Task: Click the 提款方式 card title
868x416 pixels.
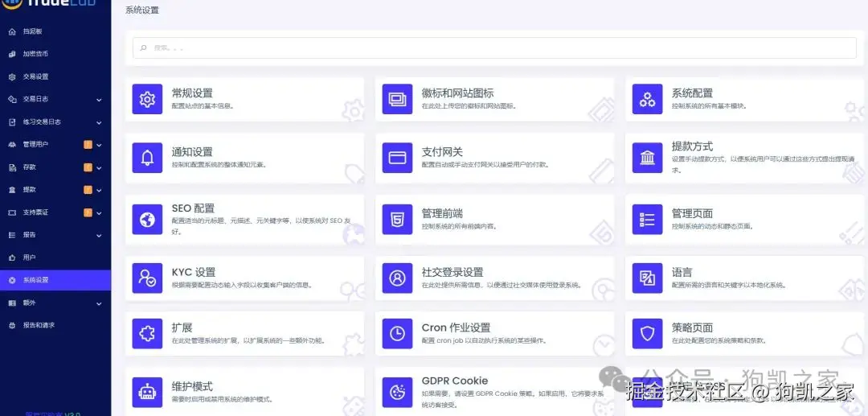Action: click(x=693, y=146)
